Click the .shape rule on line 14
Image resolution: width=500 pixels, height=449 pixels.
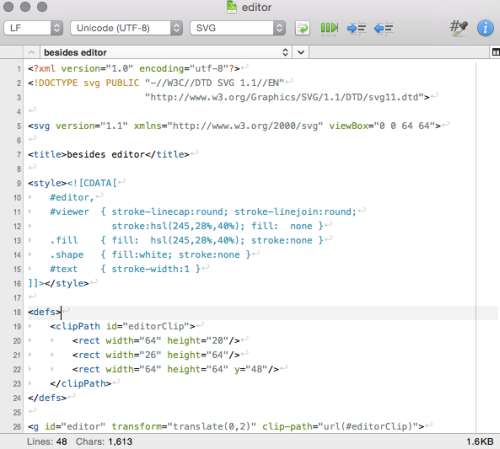(150, 255)
